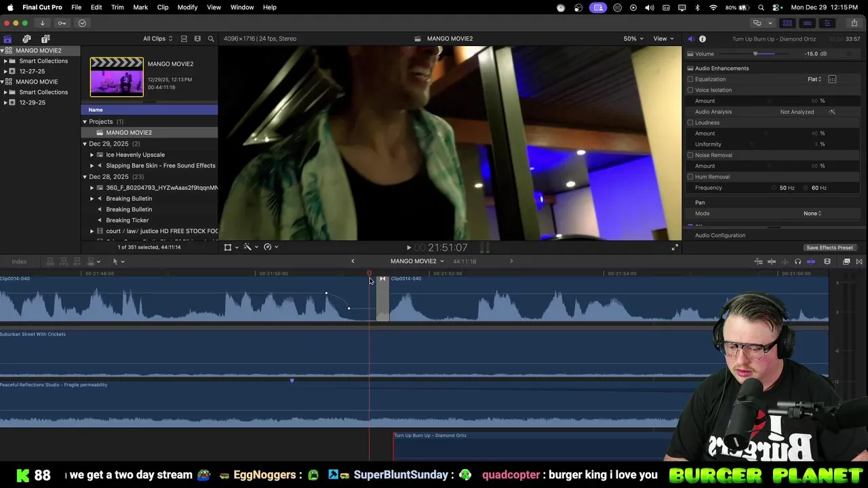
Task: Switch to the Audio inspector speaker icon
Action: point(690,39)
